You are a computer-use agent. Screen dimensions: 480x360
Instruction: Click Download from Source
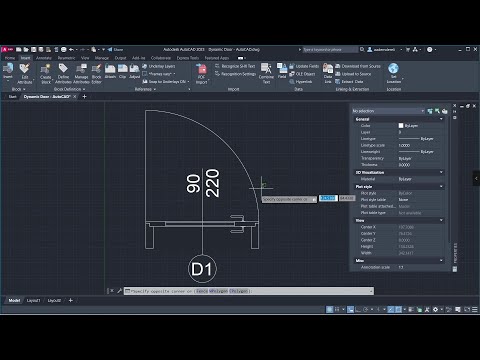click(x=358, y=66)
